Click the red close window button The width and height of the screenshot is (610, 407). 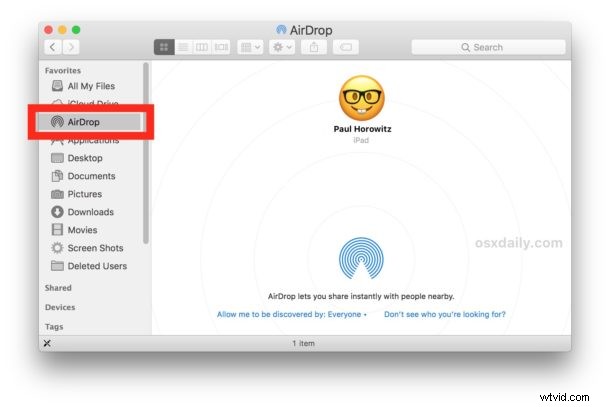pyautogui.click(x=48, y=30)
